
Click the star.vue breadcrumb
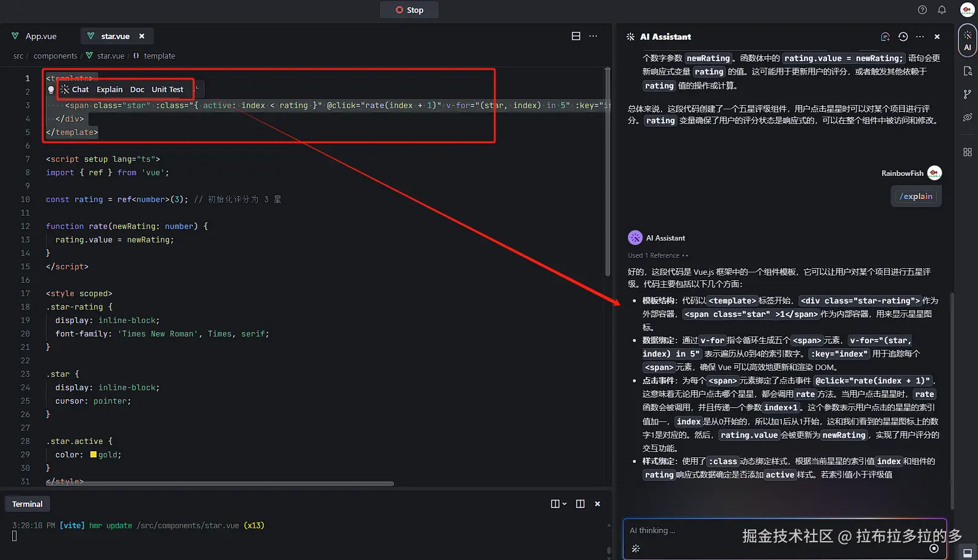tap(111, 56)
